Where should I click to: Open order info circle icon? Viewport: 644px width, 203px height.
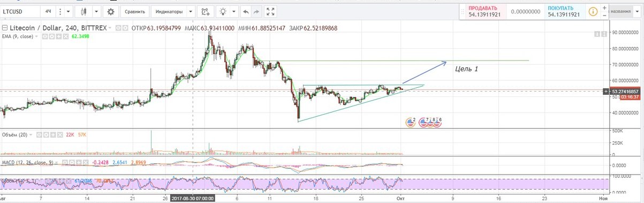click(x=593, y=11)
